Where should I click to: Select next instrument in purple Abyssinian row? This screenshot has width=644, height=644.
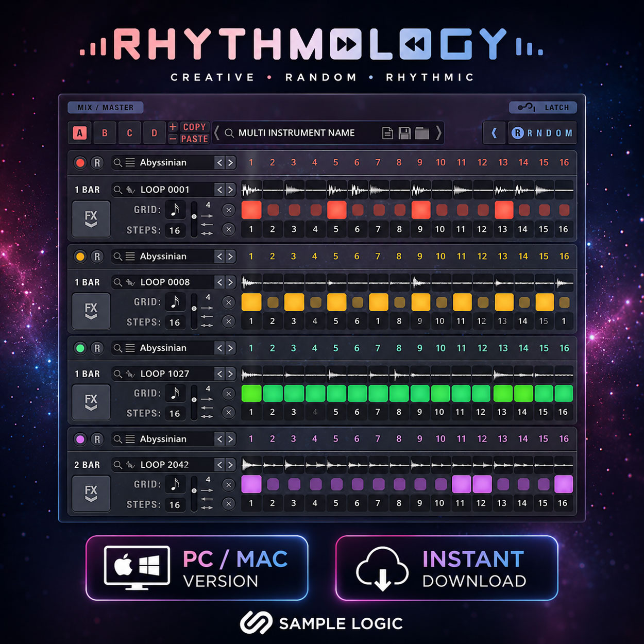(x=230, y=439)
